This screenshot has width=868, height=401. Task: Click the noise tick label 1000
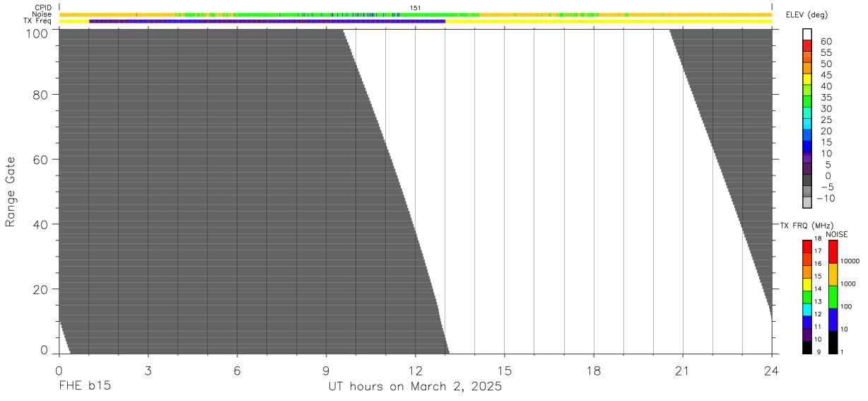[x=848, y=284]
